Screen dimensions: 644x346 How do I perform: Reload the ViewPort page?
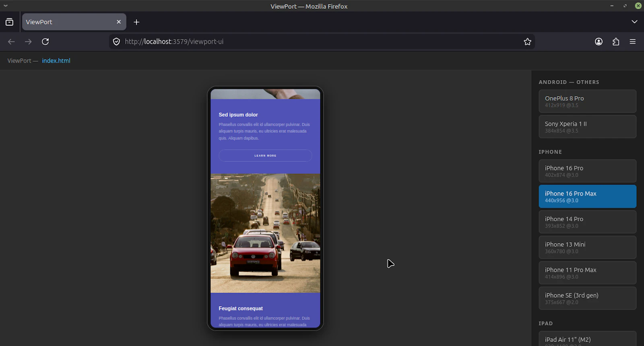[x=45, y=41]
